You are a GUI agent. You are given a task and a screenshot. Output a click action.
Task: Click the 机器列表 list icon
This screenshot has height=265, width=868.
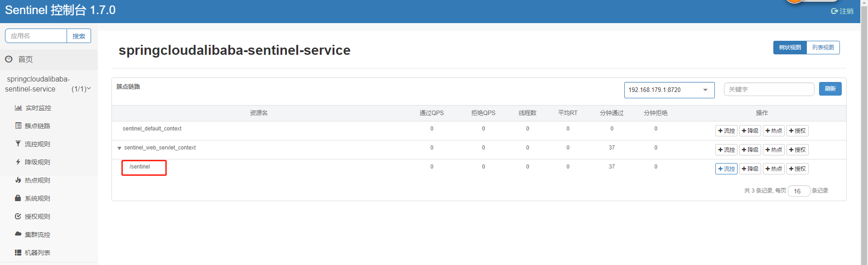tap(18, 252)
